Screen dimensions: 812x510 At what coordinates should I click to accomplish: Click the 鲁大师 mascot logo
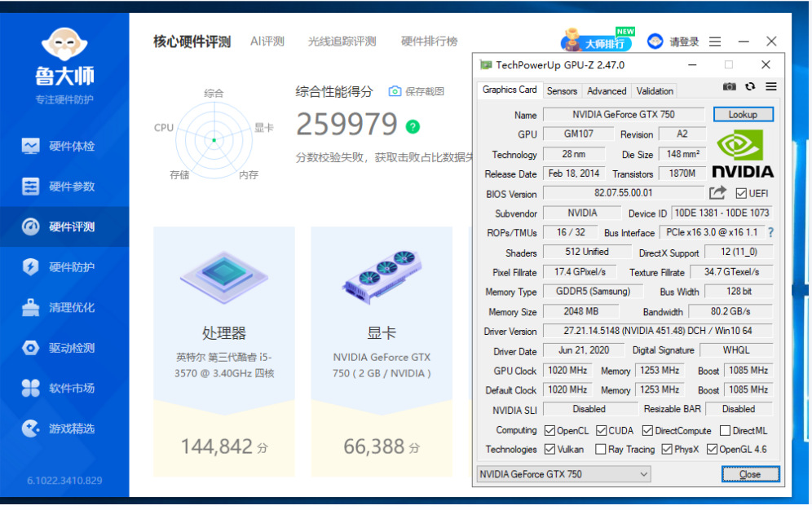click(64, 44)
